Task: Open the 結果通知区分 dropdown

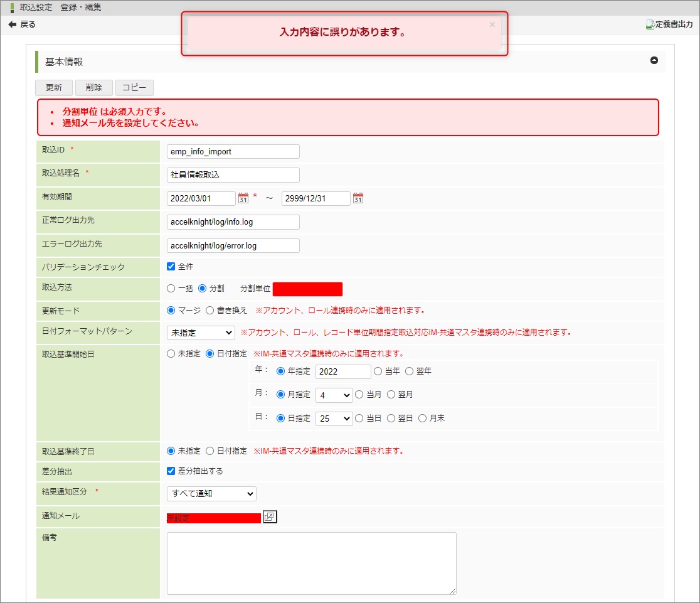Action: point(211,494)
